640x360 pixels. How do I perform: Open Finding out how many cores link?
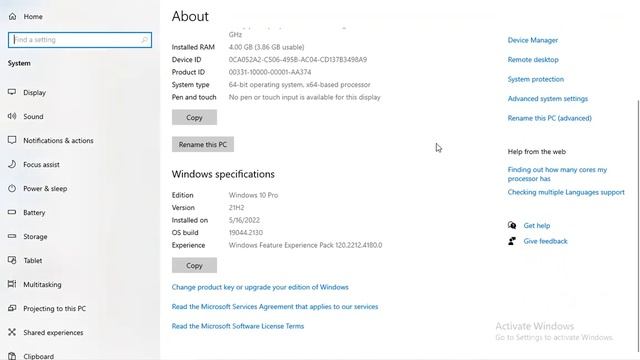(x=557, y=174)
